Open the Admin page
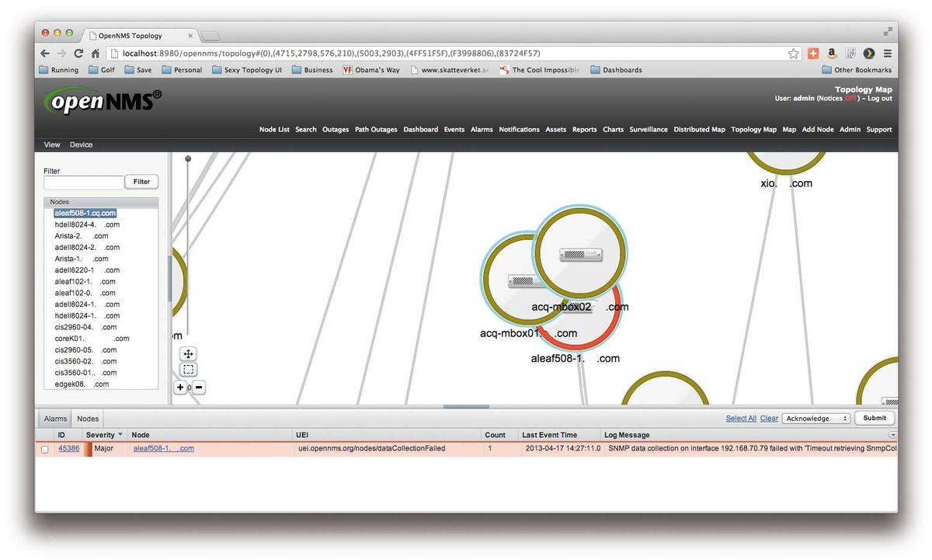Image resolution: width=932 pixels, height=560 pixels. (850, 130)
